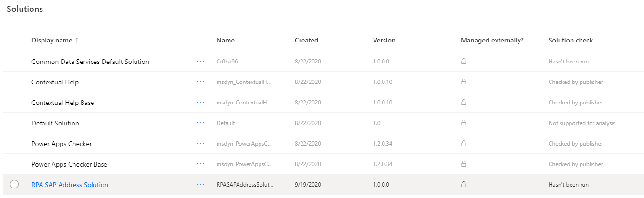Sort solutions by the Created column
The height and width of the screenshot is (198, 644).
(306, 41)
